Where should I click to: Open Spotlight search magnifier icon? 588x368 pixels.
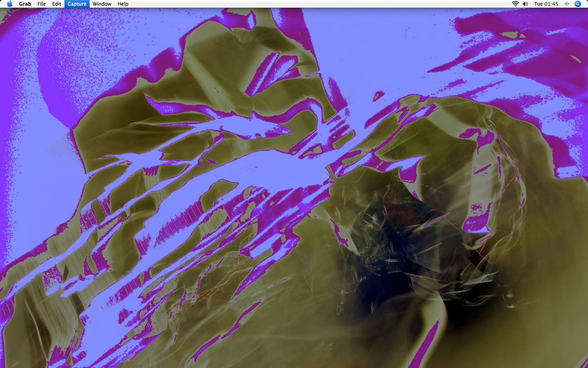tap(578, 4)
